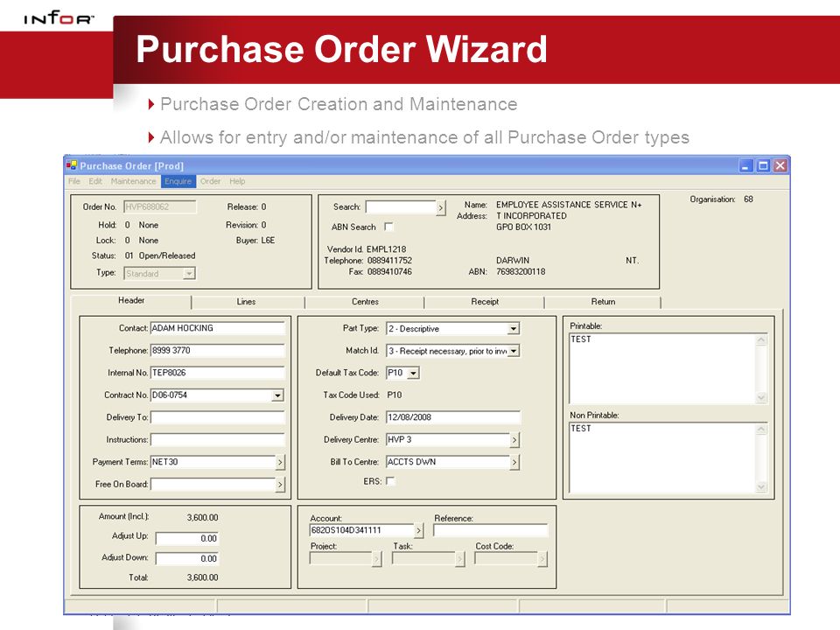Click the Purchase Order window title icon
Image resolution: width=840 pixels, height=630 pixels.
coord(71,165)
